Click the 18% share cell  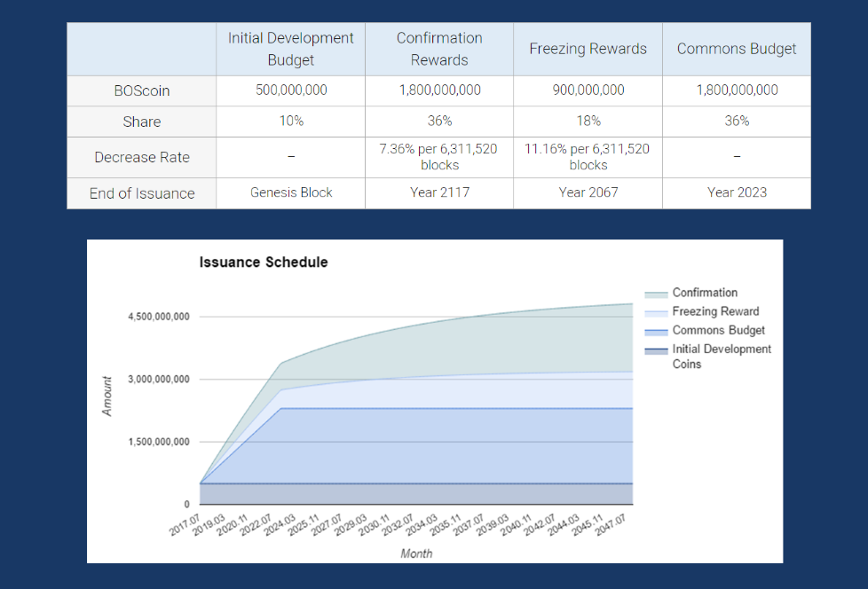[x=588, y=122]
